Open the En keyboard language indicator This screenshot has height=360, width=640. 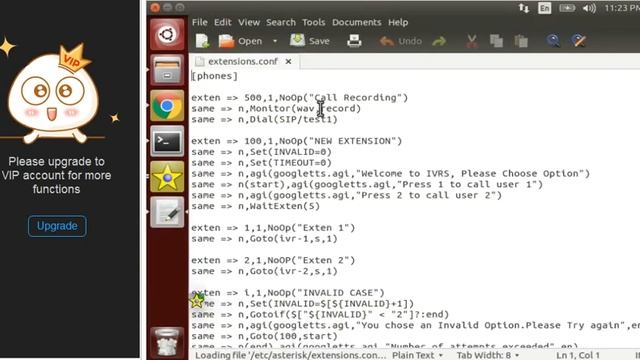544,8
